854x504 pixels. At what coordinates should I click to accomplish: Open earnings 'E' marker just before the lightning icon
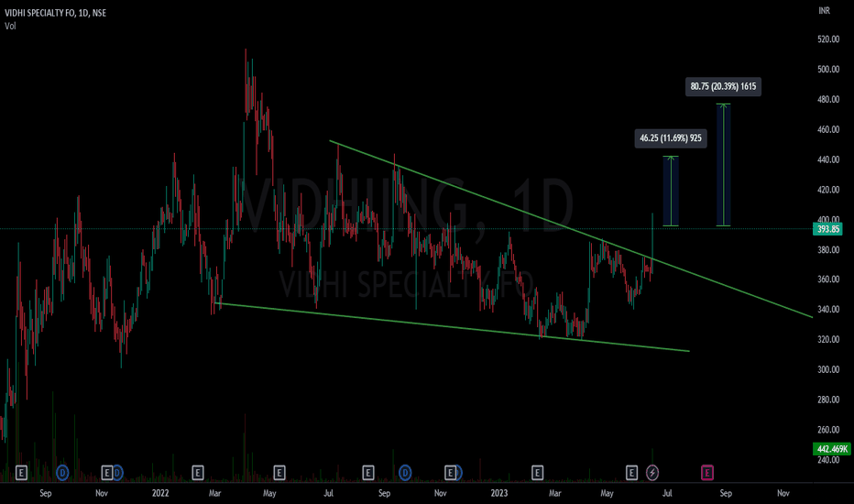[631, 473]
